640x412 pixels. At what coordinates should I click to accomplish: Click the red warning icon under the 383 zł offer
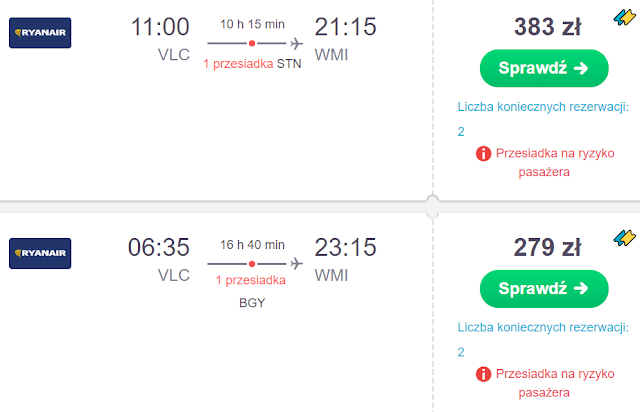483,153
